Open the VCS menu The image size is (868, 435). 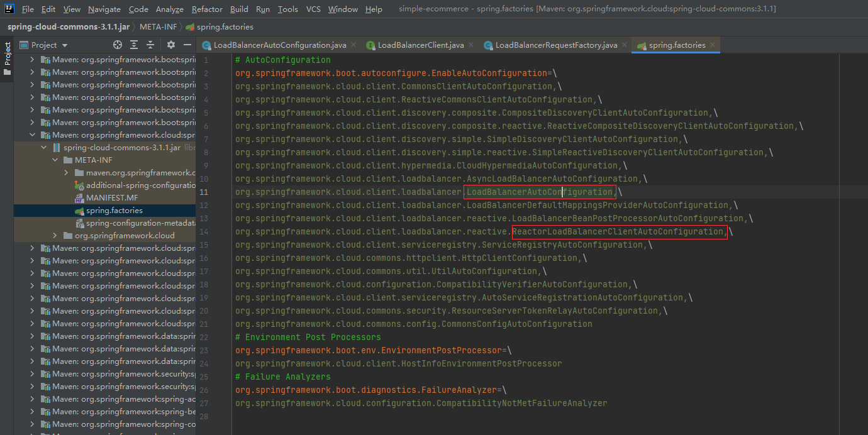[x=313, y=9]
